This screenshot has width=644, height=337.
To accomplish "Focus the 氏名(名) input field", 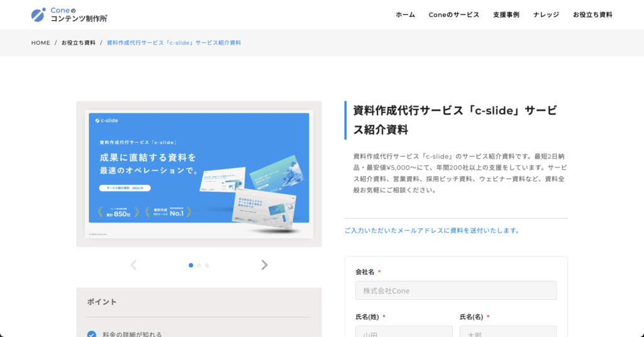I will point(508,332).
